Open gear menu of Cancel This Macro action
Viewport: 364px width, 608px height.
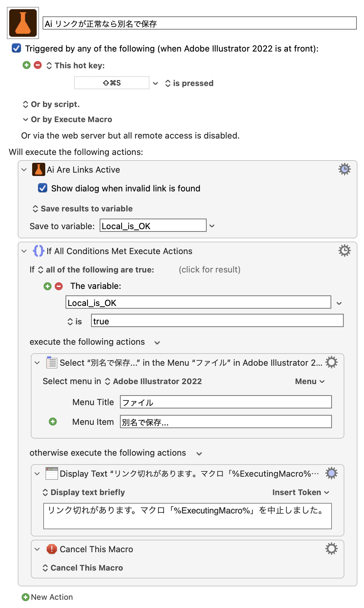pyautogui.click(x=331, y=549)
